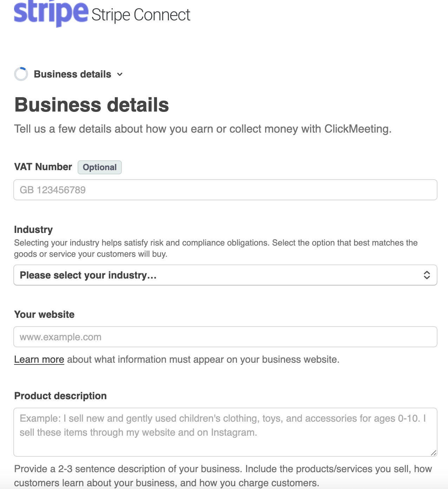Viewport: 448px width, 489px height.
Task: Open the Learn more link
Action: point(39,360)
